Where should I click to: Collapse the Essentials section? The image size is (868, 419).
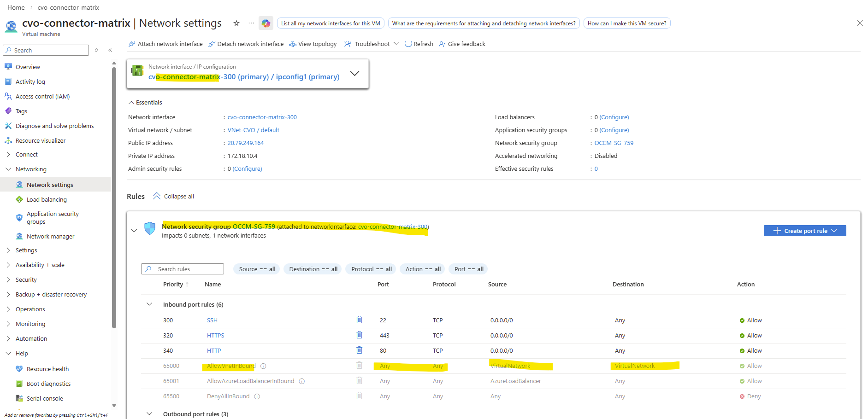[x=131, y=103]
